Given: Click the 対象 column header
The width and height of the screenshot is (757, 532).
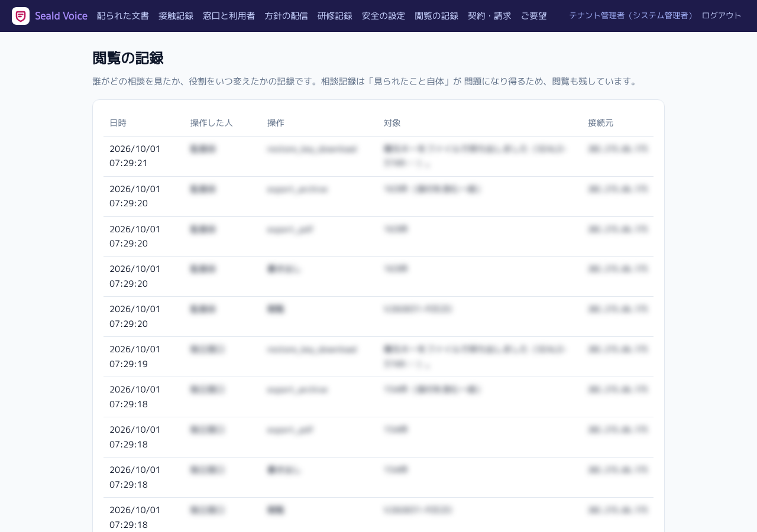Looking at the screenshot, I should (392, 123).
